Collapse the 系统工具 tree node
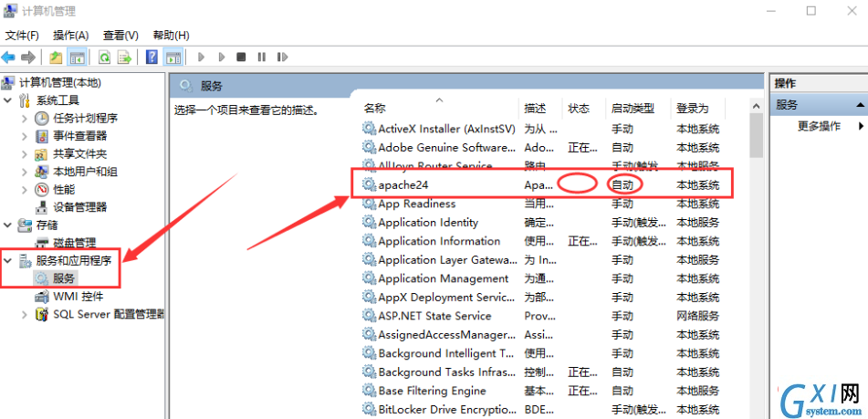 click(x=7, y=100)
